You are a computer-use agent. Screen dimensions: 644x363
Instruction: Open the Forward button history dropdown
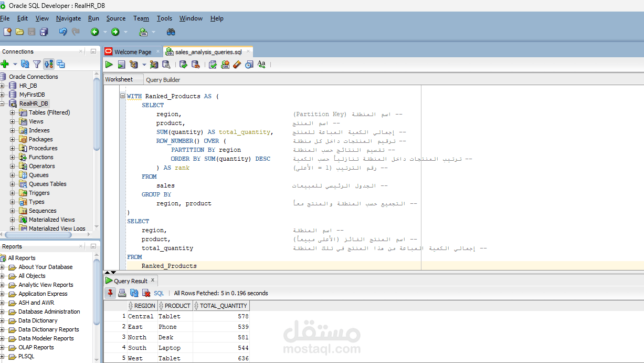[125, 32]
